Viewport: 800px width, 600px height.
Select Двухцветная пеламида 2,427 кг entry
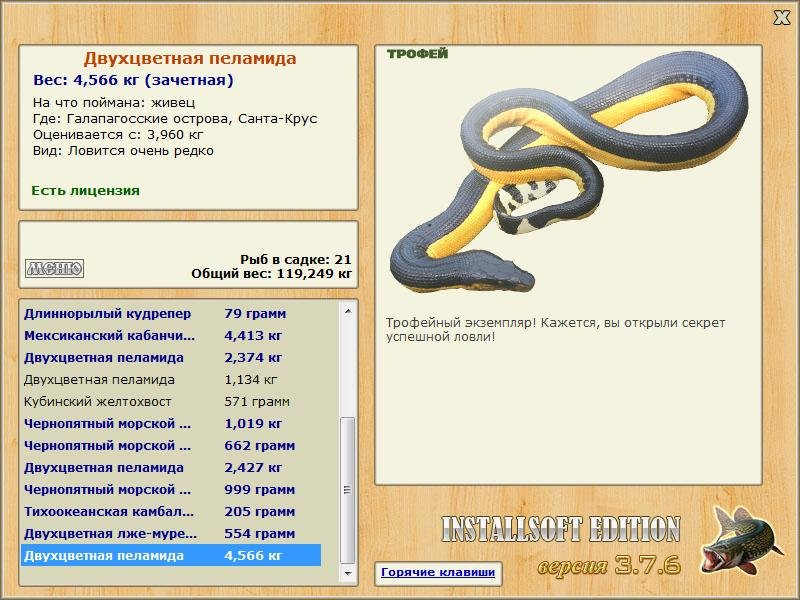(171, 467)
